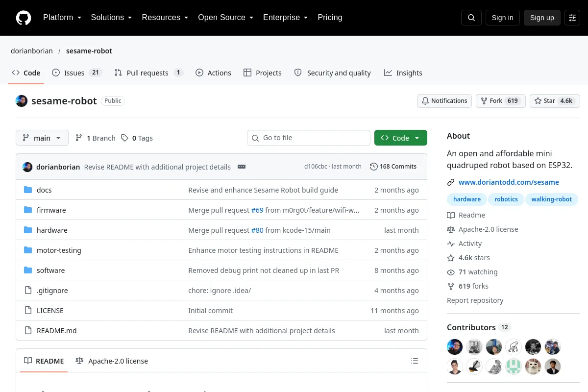The image size is (588, 392).
Task: Click dorianborian avatar in commit bar
Action: click(27, 167)
